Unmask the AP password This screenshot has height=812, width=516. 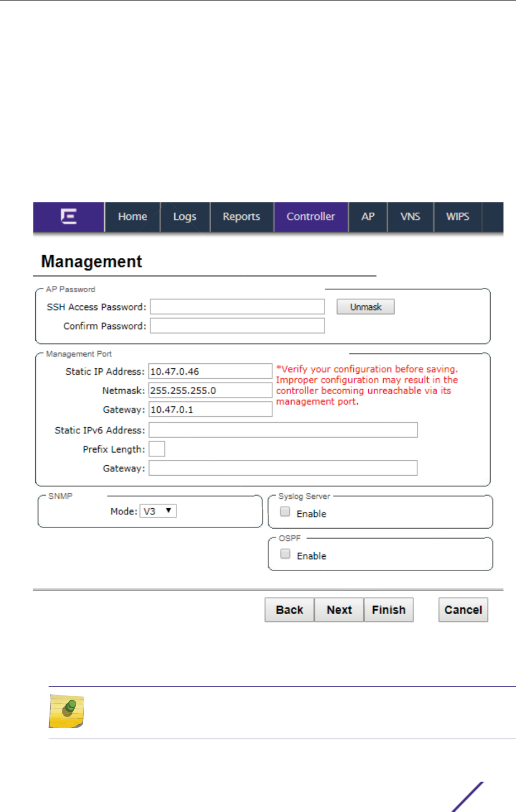pyautogui.click(x=365, y=306)
